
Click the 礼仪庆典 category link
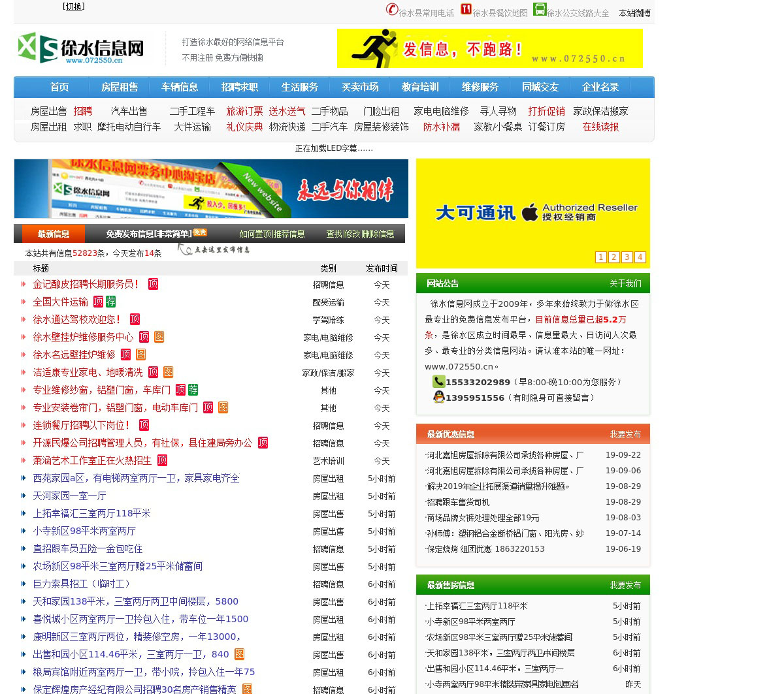click(244, 127)
